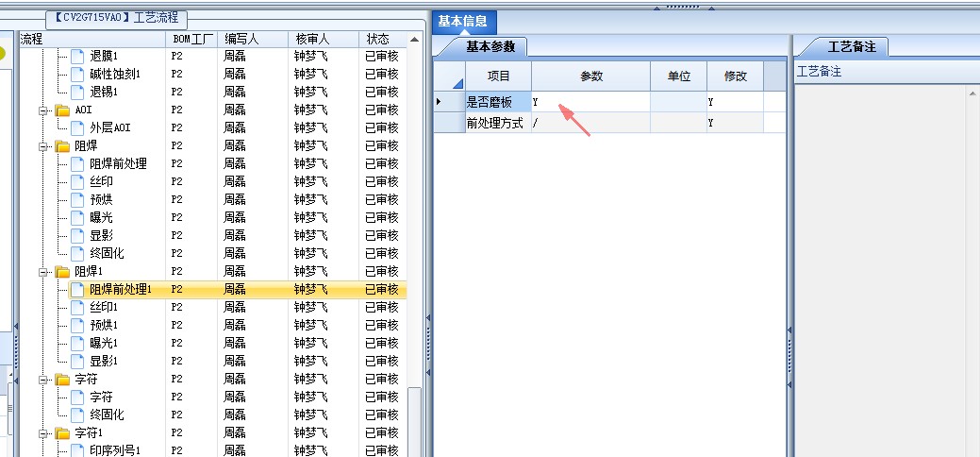
Task: Click the 字符 folder icon
Action: tap(62, 380)
